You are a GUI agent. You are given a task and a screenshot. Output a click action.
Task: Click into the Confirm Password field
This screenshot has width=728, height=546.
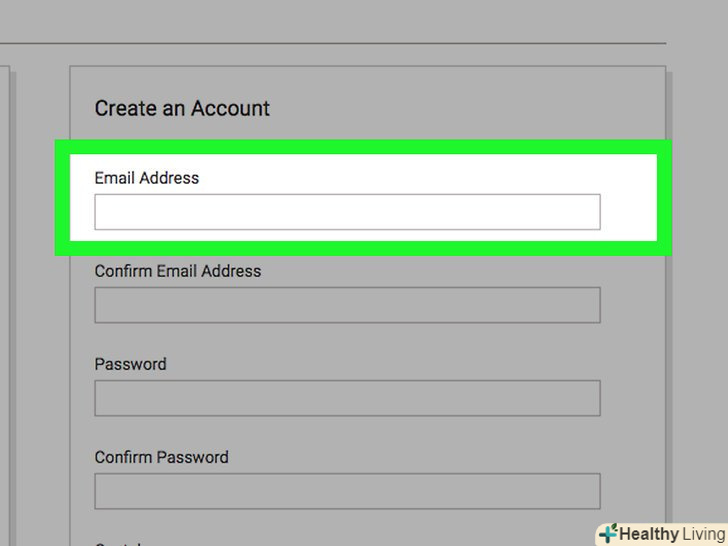pyautogui.click(x=347, y=491)
